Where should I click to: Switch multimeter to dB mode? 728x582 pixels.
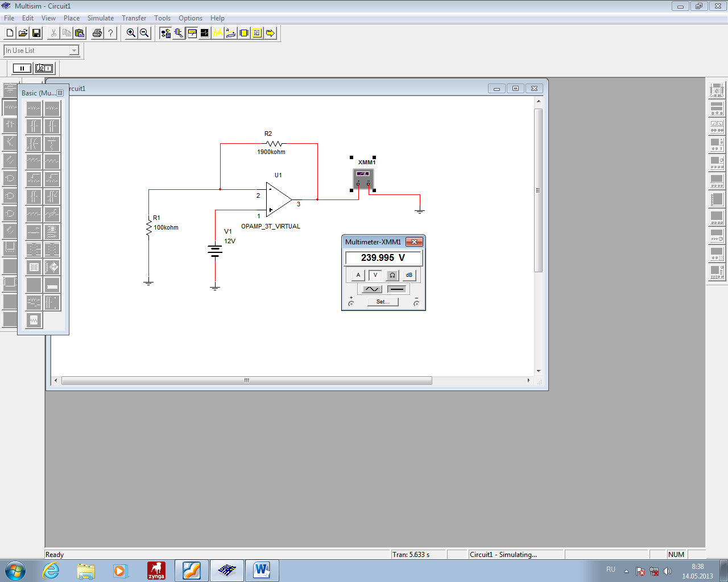pos(409,275)
